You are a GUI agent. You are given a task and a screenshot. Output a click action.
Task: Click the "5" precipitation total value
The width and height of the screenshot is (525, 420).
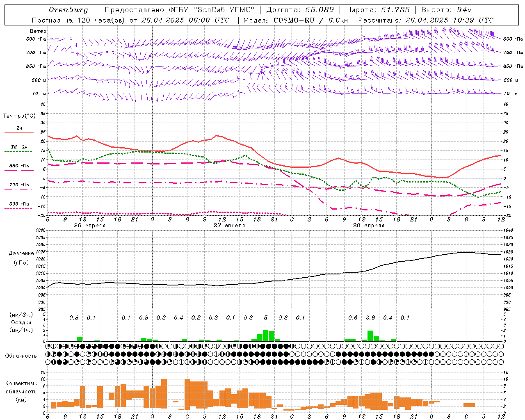(x=266, y=318)
